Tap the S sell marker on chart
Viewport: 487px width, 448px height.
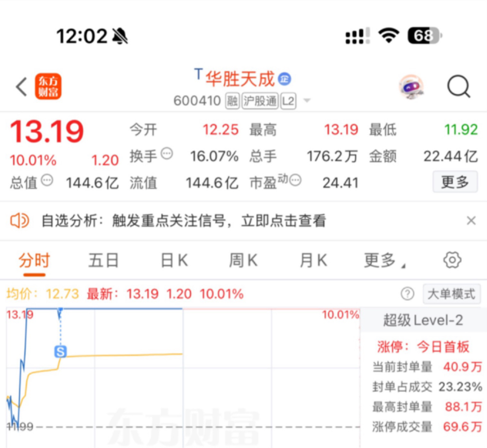pos(60,351)
